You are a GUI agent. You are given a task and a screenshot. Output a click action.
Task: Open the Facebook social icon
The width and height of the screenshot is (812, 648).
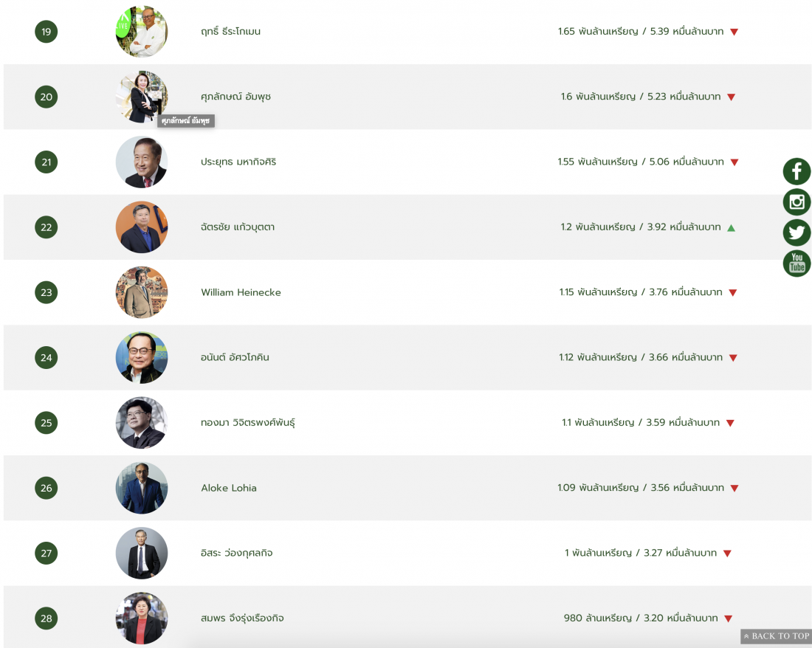point(796,172)
